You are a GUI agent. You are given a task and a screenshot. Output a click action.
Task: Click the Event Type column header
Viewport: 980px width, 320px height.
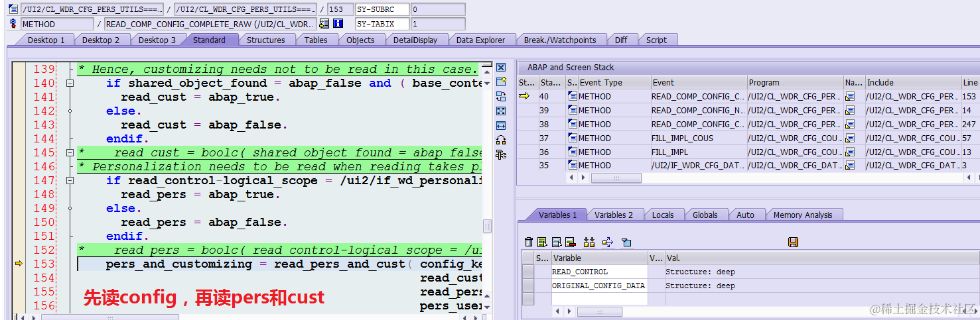(614, 83)
